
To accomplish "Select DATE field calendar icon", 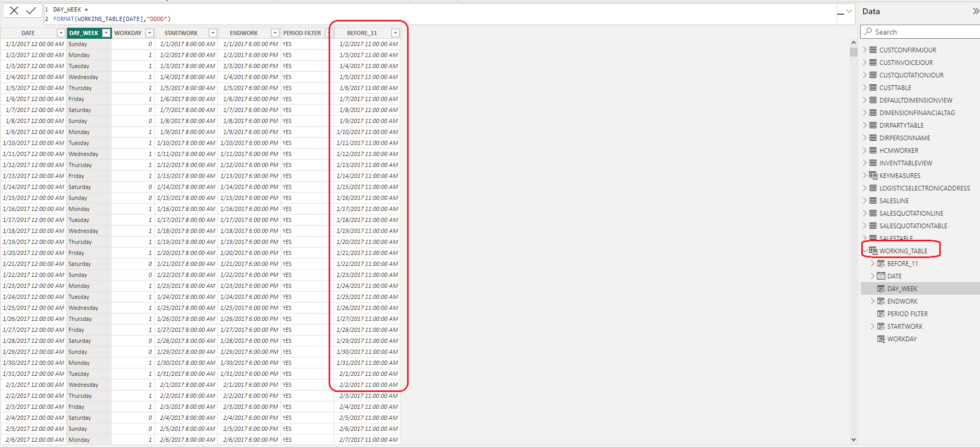I will coord(881,276).
